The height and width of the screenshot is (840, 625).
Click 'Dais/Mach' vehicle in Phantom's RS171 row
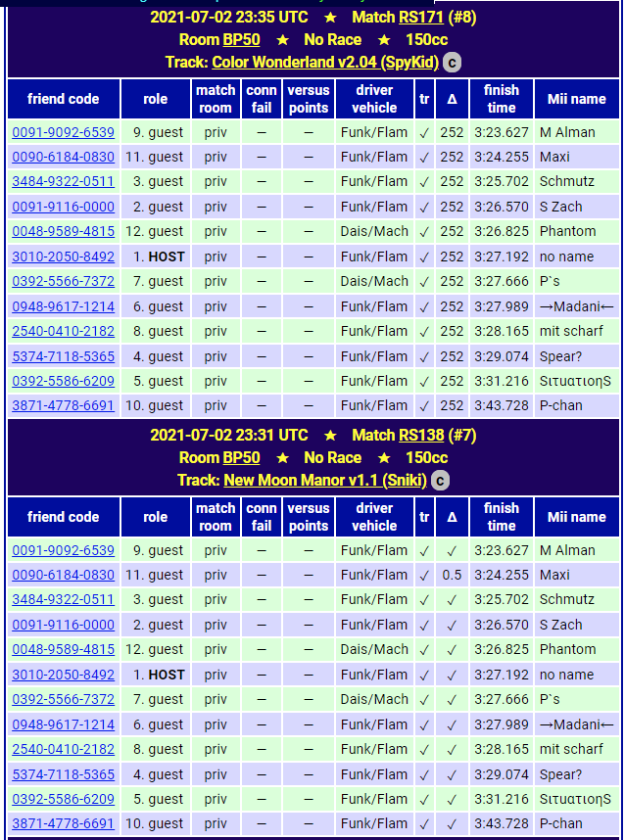pos(374,231)
